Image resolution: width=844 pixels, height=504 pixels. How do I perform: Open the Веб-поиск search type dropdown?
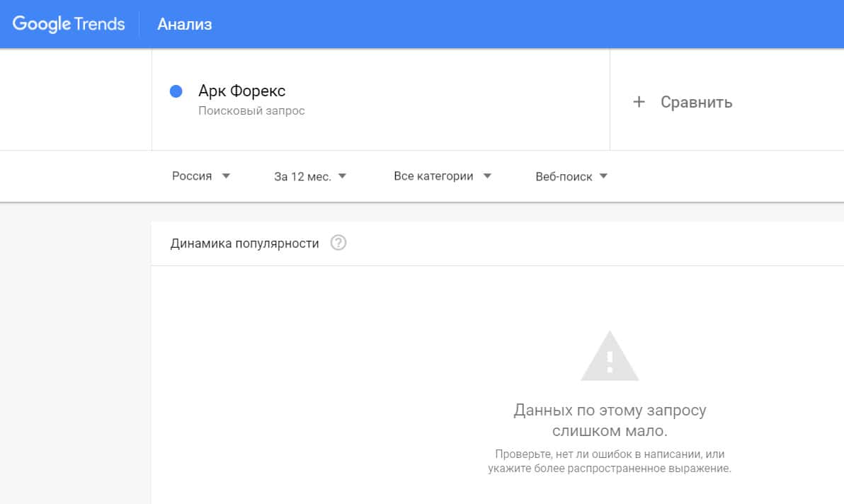click(564, 177)
